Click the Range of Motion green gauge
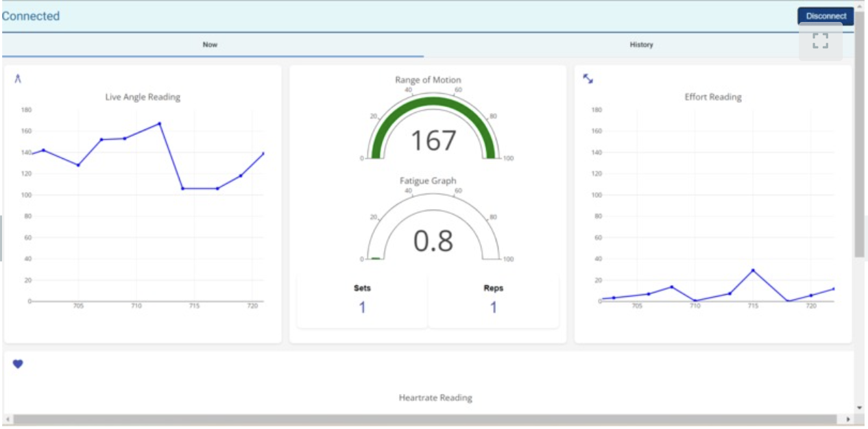This screenshot has width=868, height=429. (434, 127)
